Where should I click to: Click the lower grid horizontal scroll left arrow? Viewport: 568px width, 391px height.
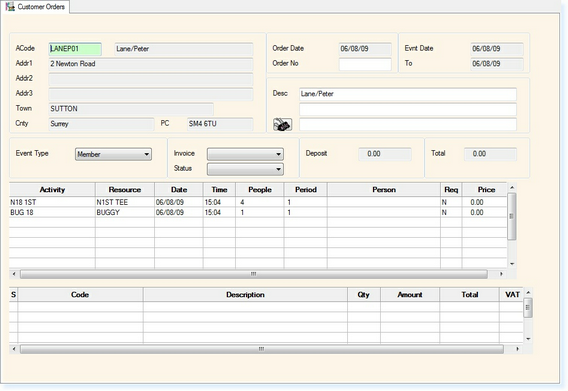tap(14, 349)
